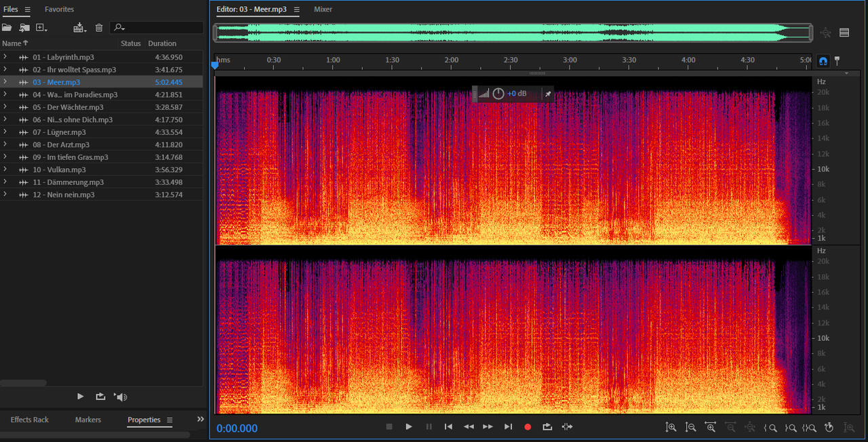Open the Files panel menu
The height and width of the screenshot is (442, 868).
(x=27, y=9)
